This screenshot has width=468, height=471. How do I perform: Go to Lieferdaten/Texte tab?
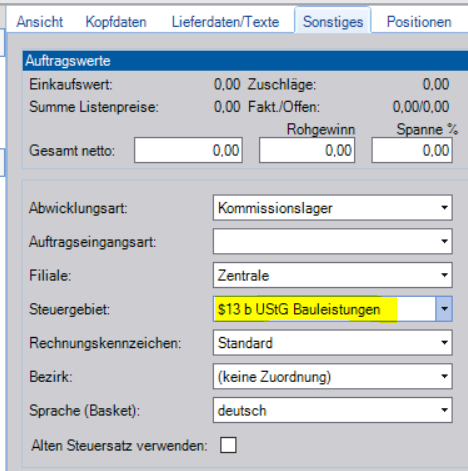[225, 22]
